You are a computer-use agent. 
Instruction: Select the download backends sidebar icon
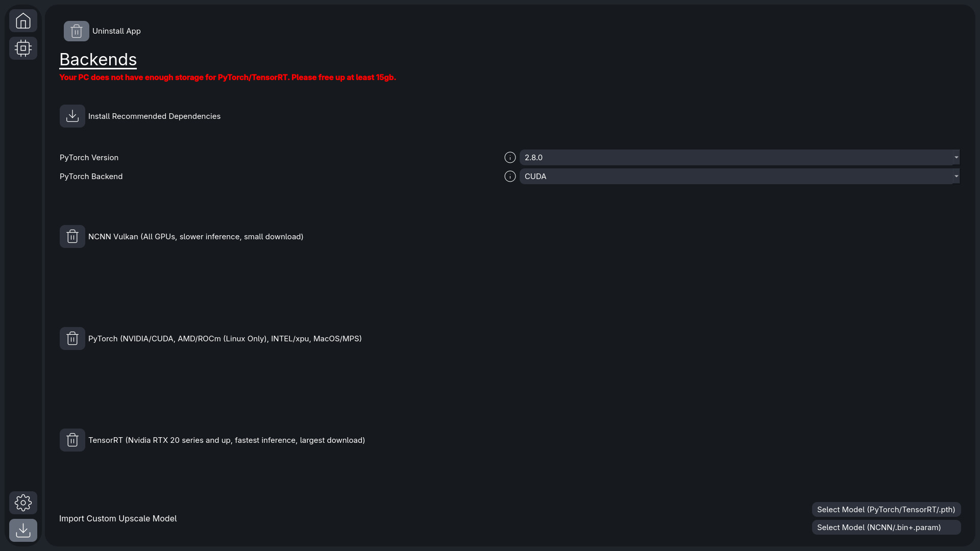tap(23, 530)
